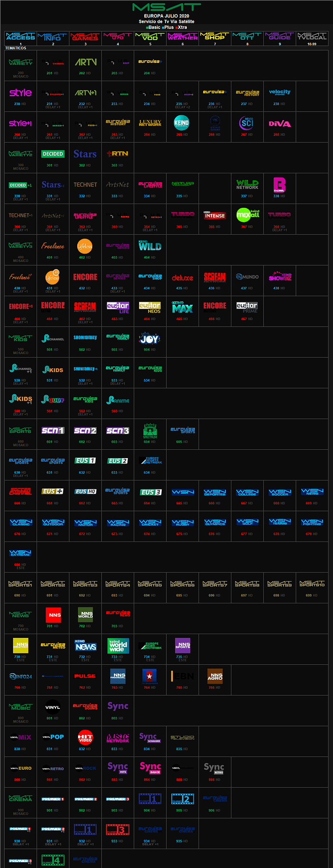The width and height of the screenshot is (333, 868).
Task: Click the JOY channel logo on 504
Action: [150, 338]
